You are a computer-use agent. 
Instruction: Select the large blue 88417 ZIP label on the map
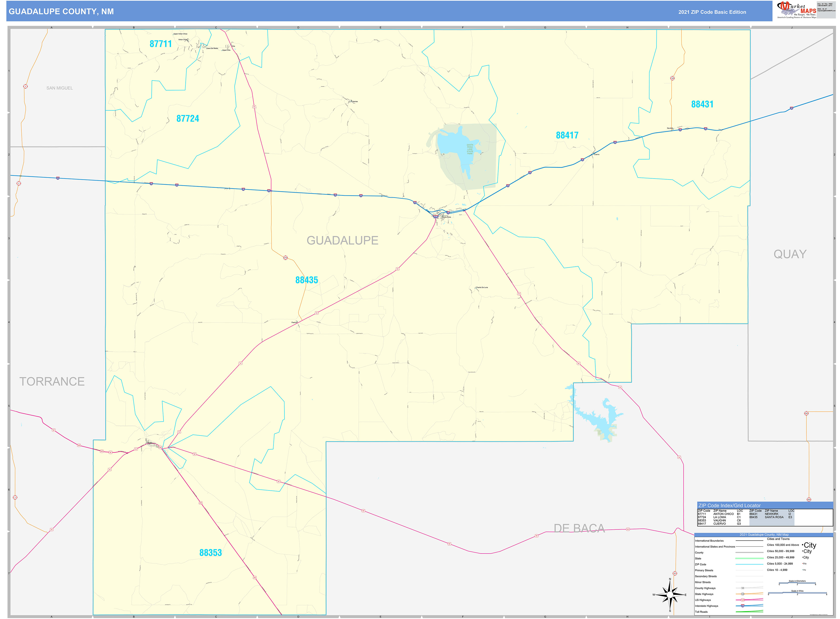pyautogui.click(x=567, y=135)
